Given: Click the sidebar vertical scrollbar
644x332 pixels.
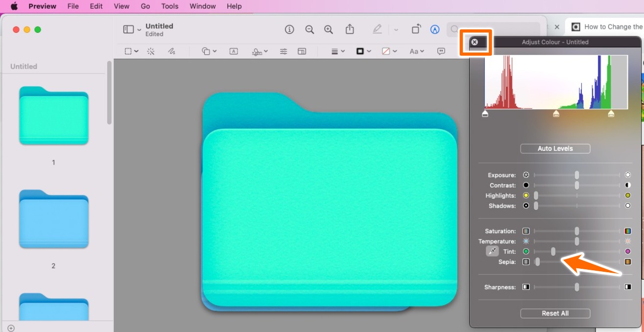Looking at the screenshot, I should [109, 93].
